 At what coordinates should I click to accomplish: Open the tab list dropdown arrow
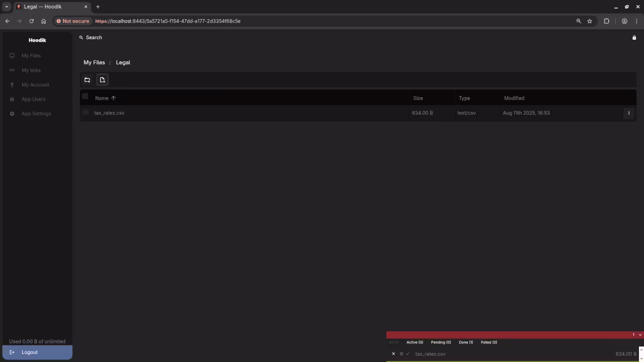click(x=7, y=7)
